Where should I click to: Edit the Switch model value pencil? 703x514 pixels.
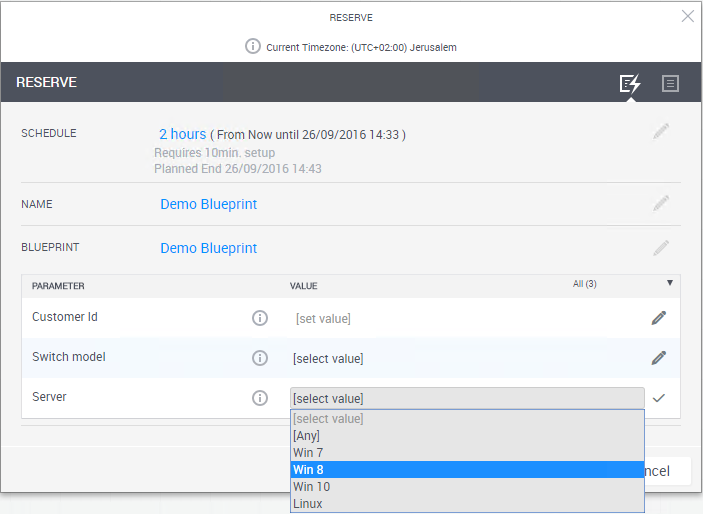pyautogui.click(x=658, y=357)
